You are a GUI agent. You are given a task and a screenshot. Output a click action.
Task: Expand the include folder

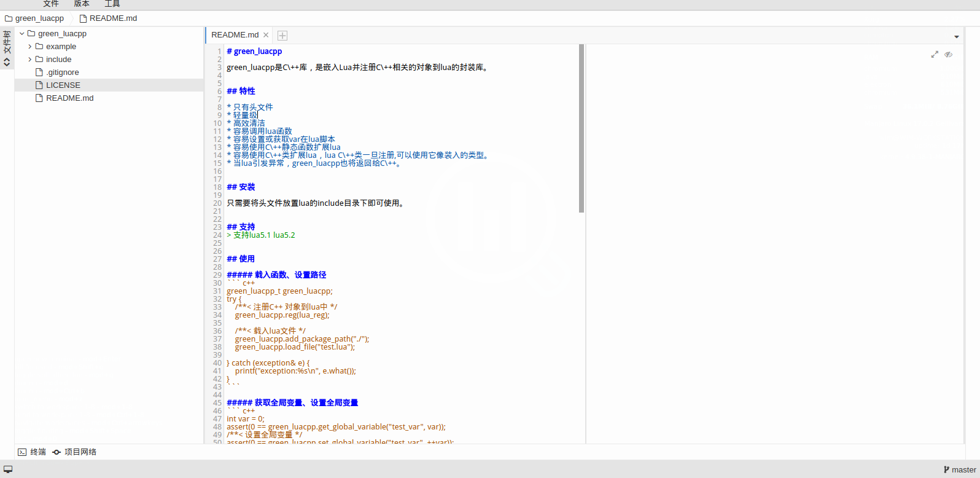[x=29, y=60]
